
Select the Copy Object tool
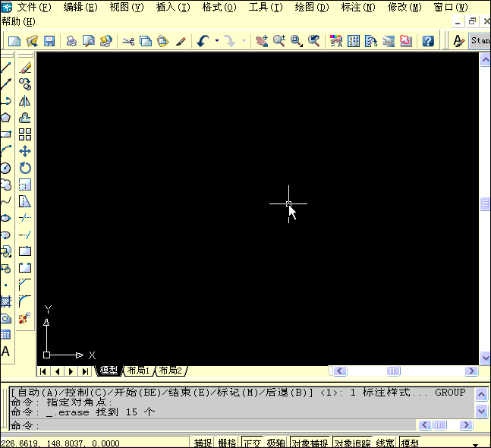tap(25, 84)
